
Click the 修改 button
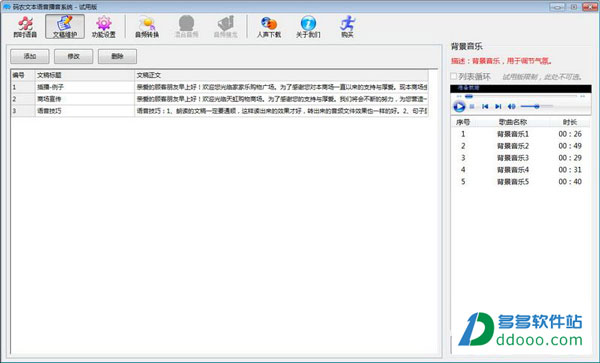[73, 56]
